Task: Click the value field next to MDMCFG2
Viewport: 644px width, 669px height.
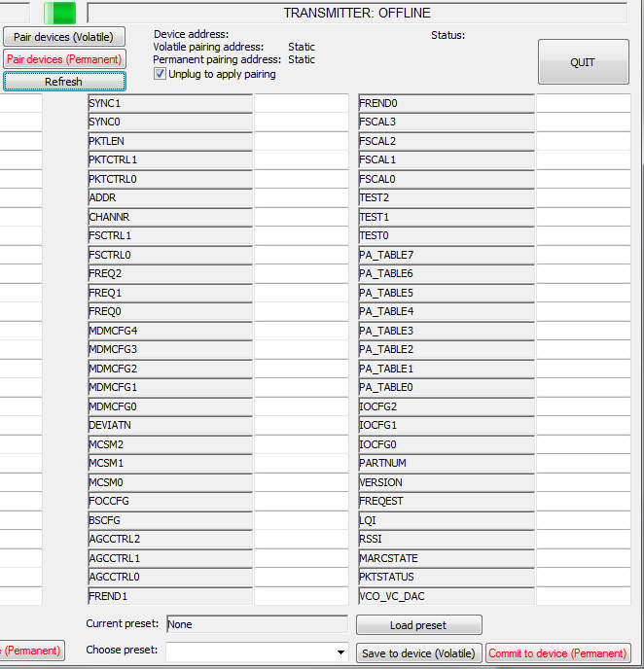Action: click(302, 369)
